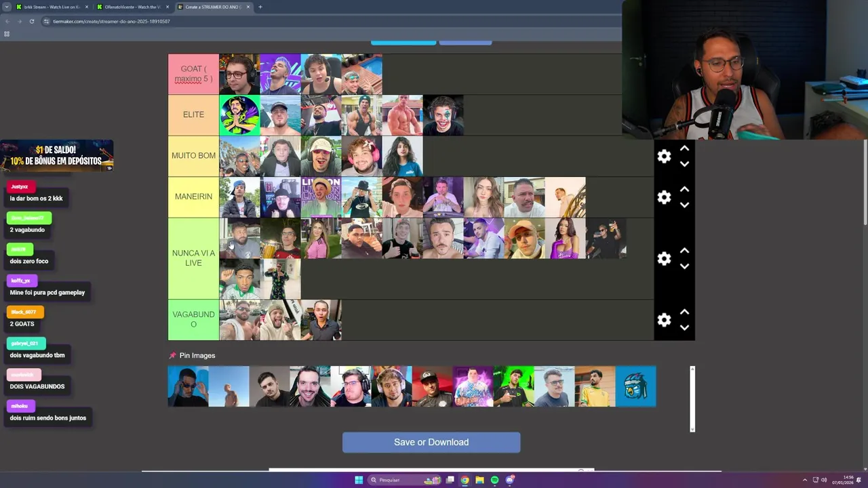
Task: Click the browser back arrow
Action: pyautogui.click(x=7, y=21)
